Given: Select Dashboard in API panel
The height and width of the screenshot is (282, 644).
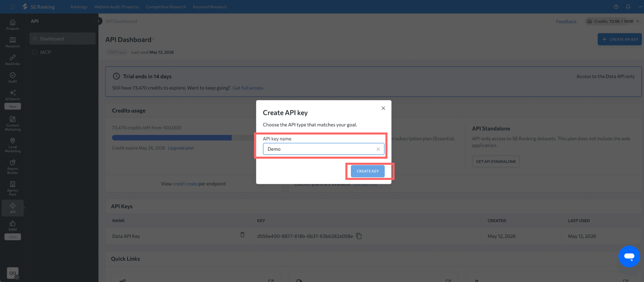Looking at the screenshot, I should [63, 39].
